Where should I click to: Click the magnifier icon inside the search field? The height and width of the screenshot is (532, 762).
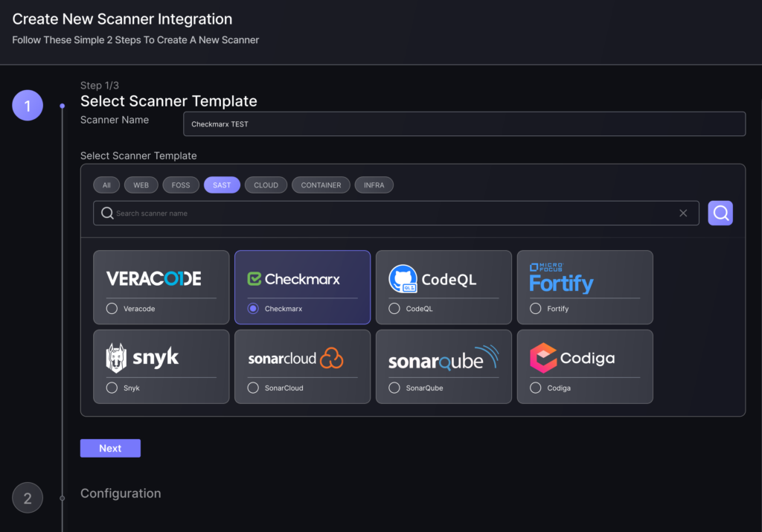(x=107, y=213)
